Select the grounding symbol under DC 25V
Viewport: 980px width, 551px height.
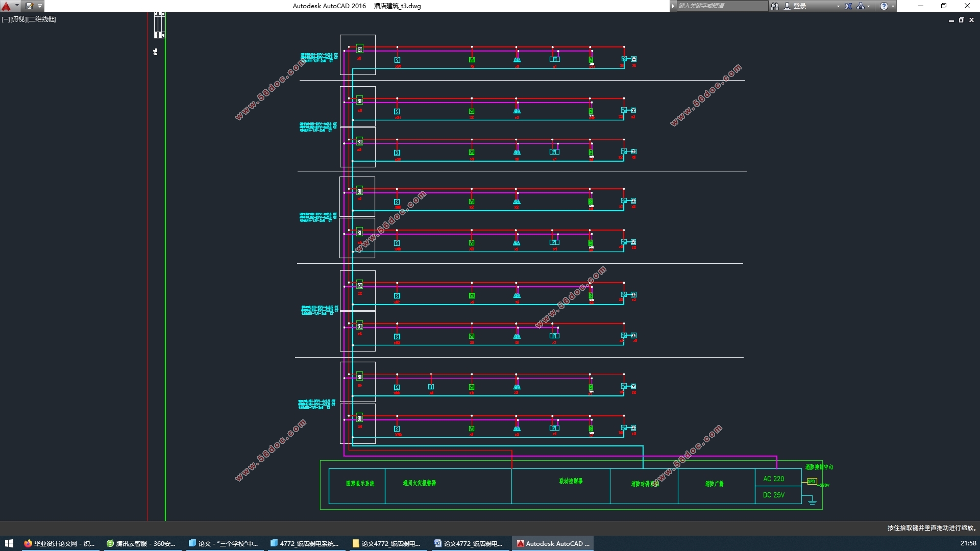(812, 503)
